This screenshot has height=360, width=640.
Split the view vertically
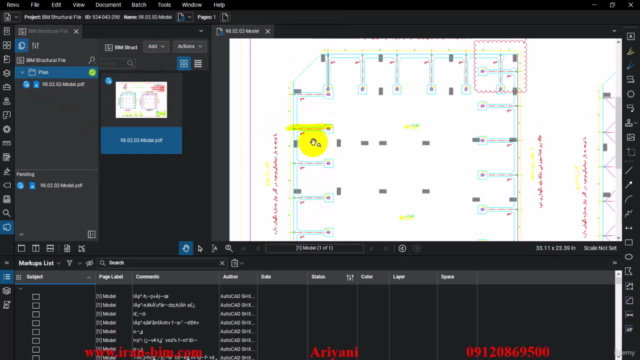36,248
